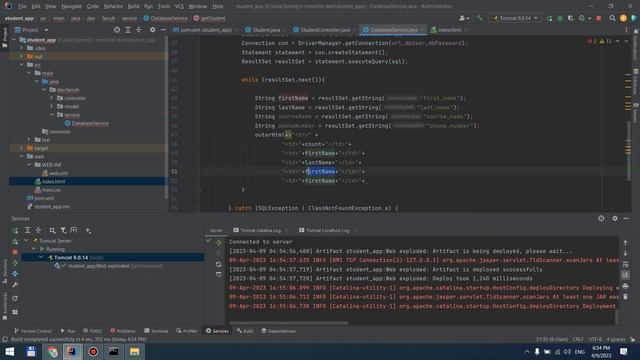Toggle soft-wrap icon in console sidebar
This screenshot has height=360, width=640.
pos(625,264)
